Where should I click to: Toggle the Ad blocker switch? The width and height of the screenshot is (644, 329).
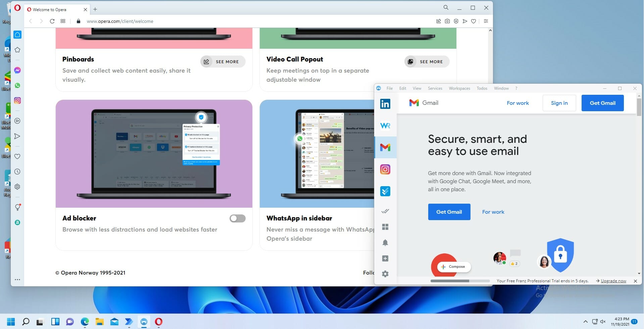pyautogui.click(x=238, y=218)
